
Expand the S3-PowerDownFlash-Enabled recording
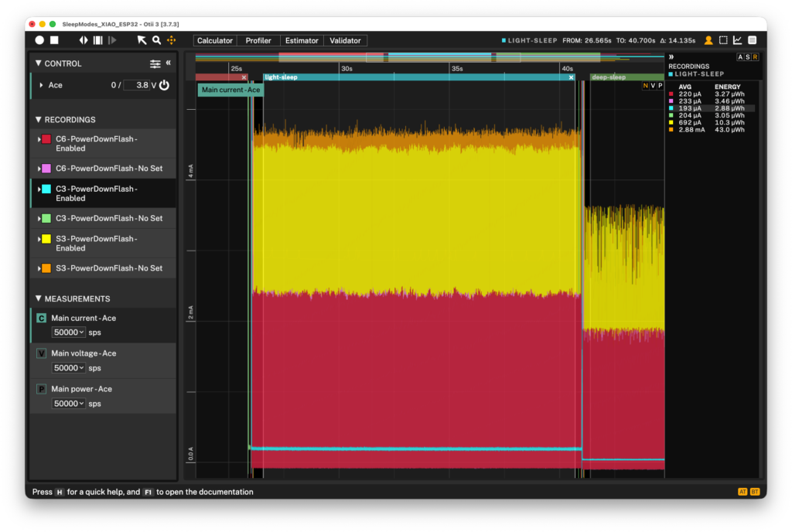click(39, 239)
